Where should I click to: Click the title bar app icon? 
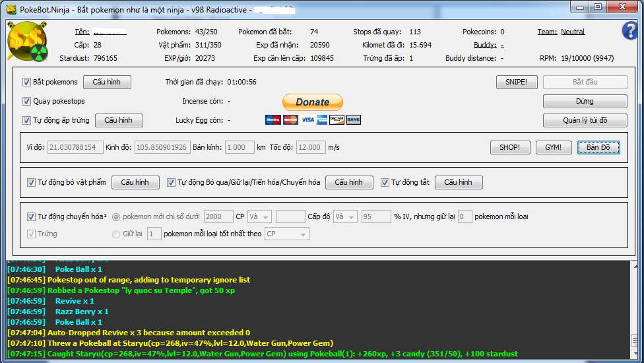11,9
